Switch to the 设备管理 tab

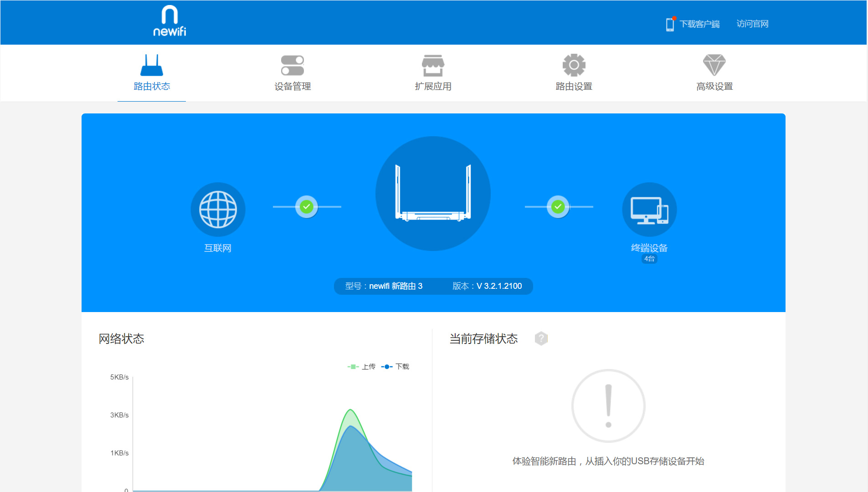(x=293, y=86)
